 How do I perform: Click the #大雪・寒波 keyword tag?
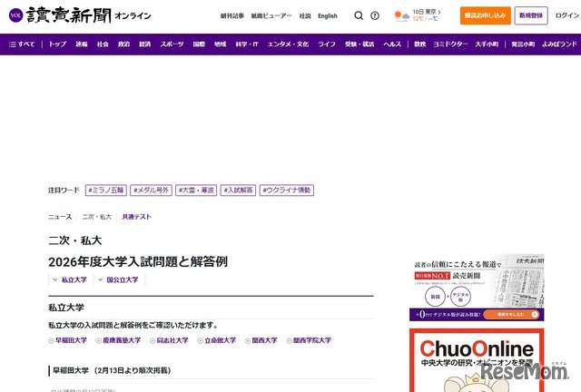tap(196, 190)
